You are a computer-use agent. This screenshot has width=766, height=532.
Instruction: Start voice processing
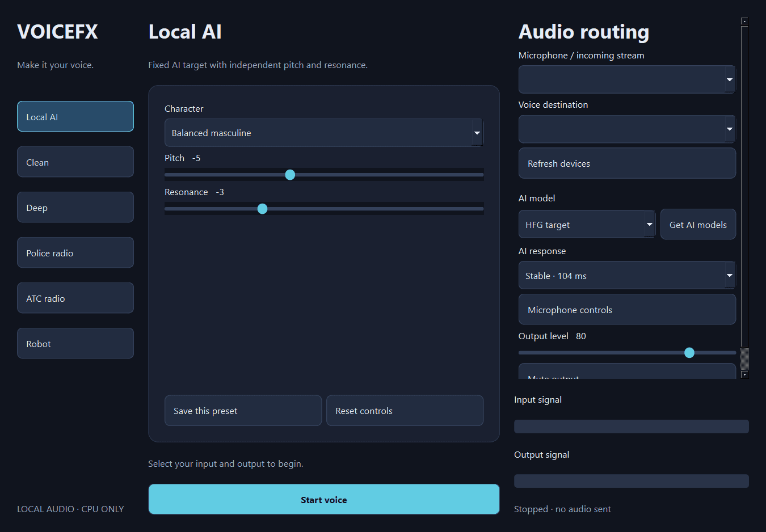[x=324, y=499]
